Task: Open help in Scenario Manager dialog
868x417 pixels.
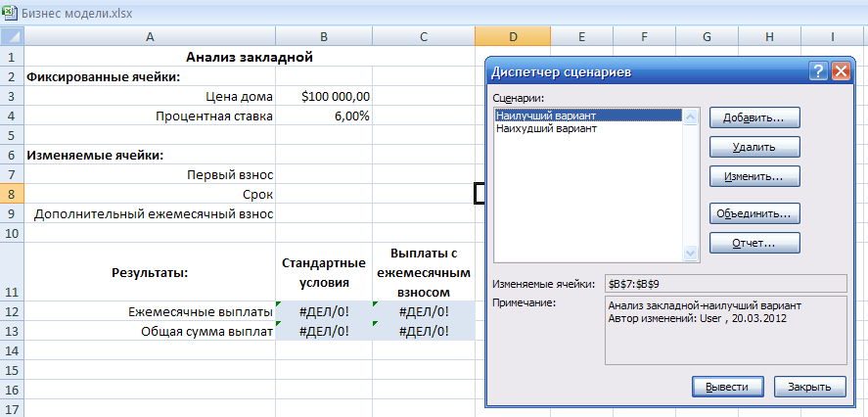Action: [818, 72]
